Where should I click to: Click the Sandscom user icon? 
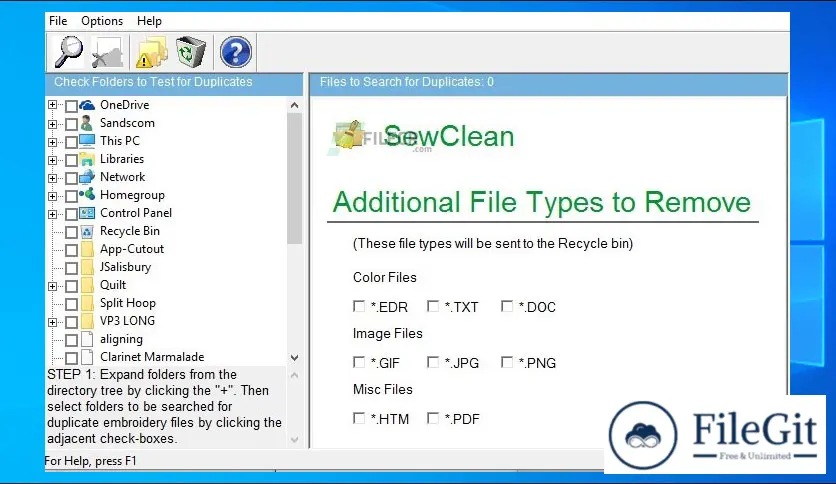tap(87, 123)
